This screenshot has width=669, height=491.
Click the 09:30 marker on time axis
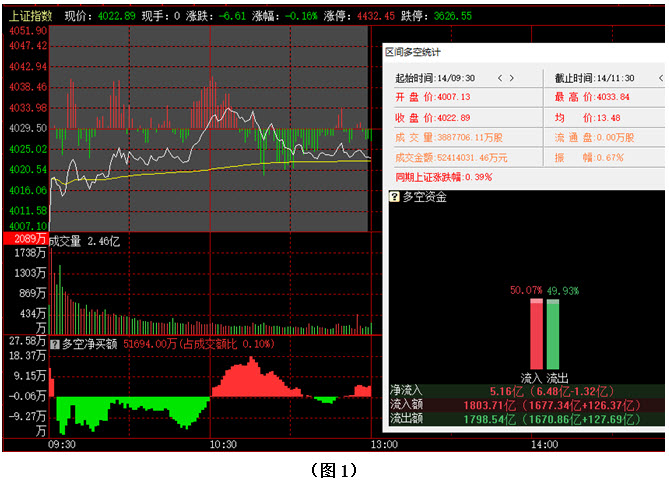pyautogui.click(x=62, y=444)
